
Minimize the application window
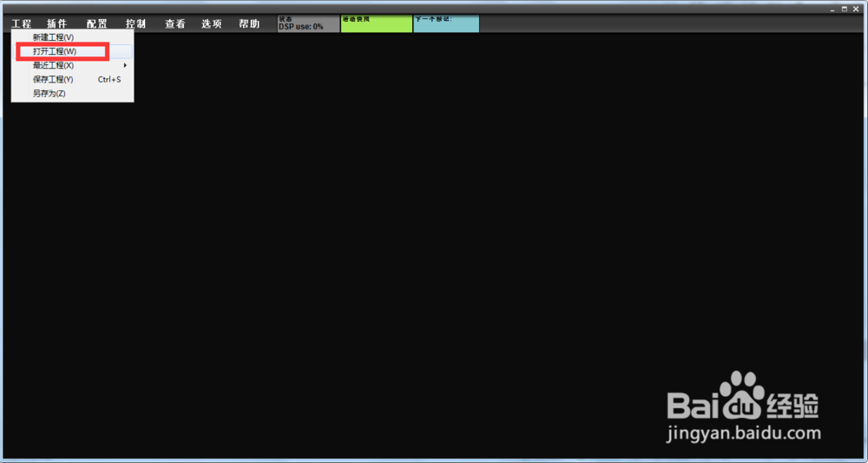832,10
